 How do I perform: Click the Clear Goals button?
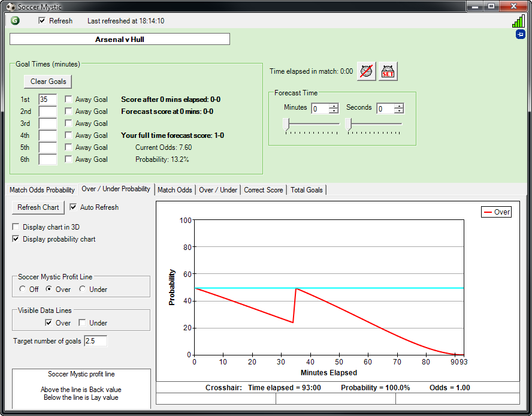click(48, 82)
